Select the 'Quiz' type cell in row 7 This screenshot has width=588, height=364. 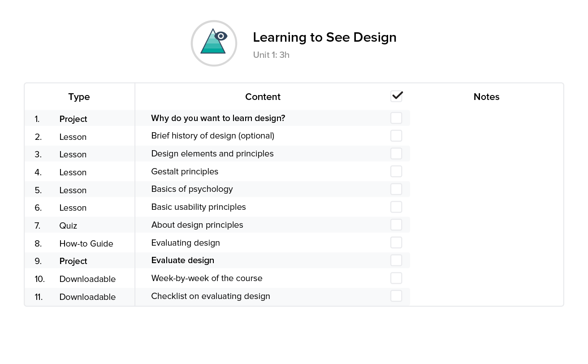68,225
